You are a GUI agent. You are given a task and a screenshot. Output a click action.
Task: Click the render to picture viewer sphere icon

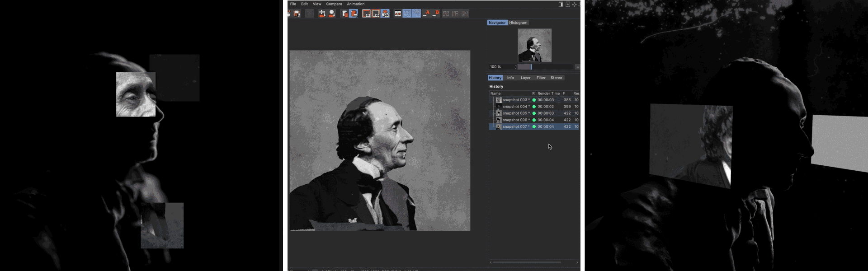click(x=332, y=14)
